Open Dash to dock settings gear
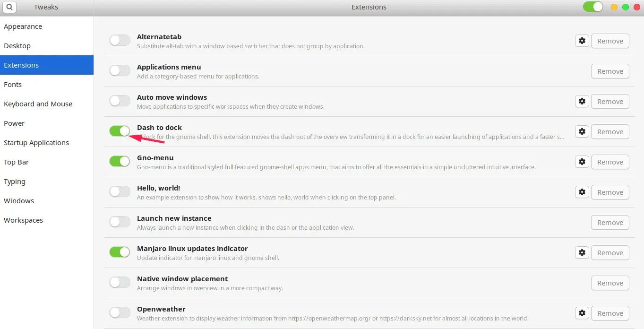The height and width of the screenshot is (329, 644). click(x=582, y=132)
